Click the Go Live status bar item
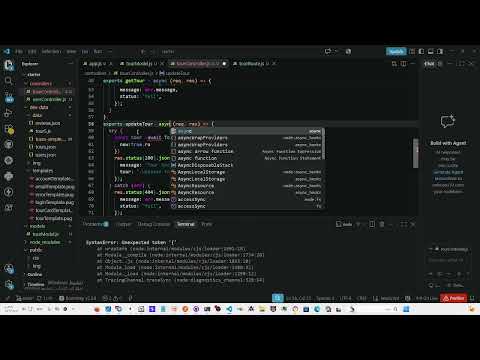The height and width of the screenshot is (360, 480). coord(426,298)
